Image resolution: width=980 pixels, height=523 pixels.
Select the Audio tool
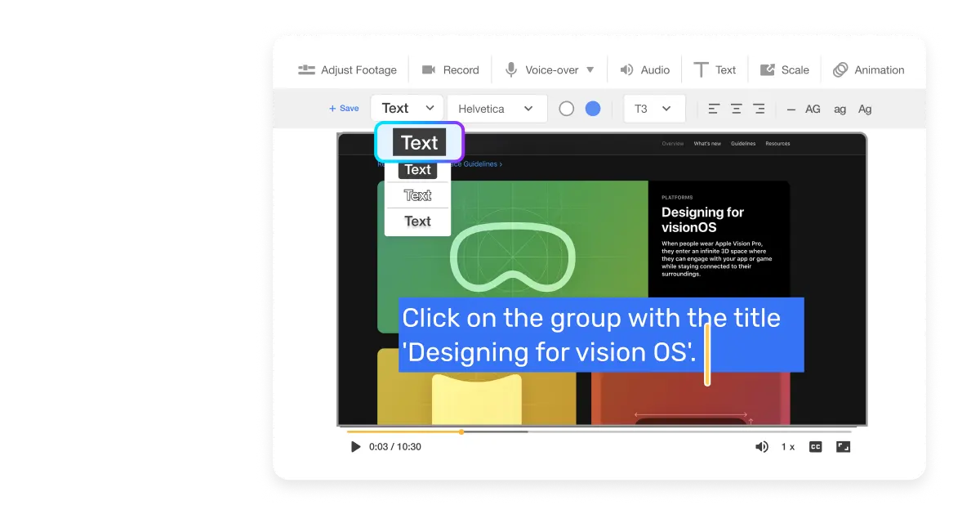pos(644,69)
